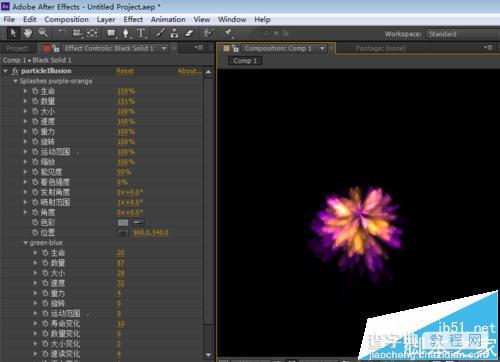Open the File menu
This screenshot has height=362, width=500.
[9, 20]
